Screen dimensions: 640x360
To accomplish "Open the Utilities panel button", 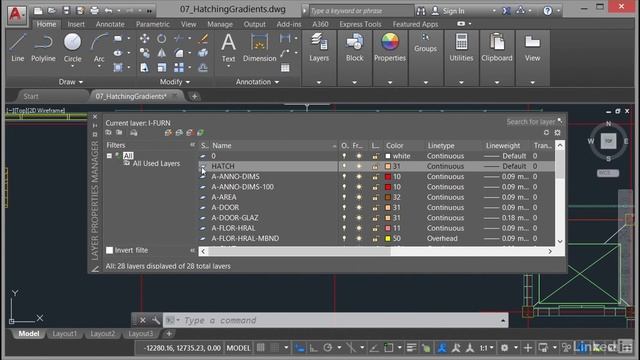I will click(x=461, y=48).
